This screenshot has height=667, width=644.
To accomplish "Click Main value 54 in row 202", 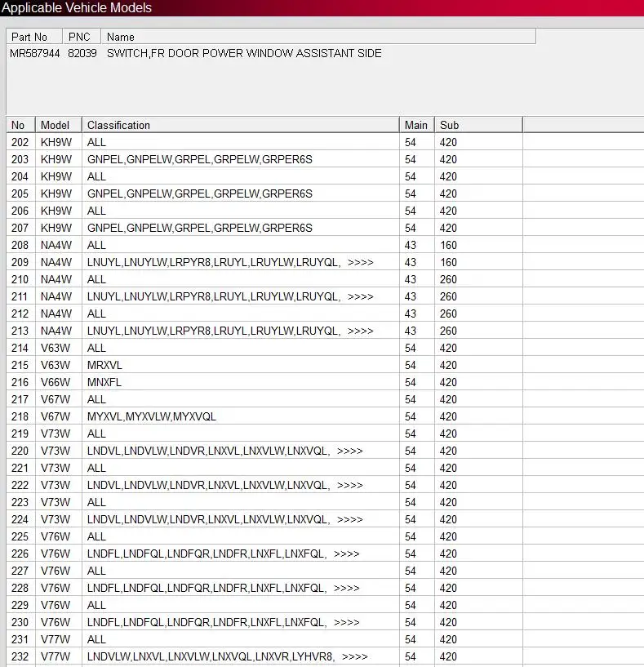I will [x=411, y=142].
